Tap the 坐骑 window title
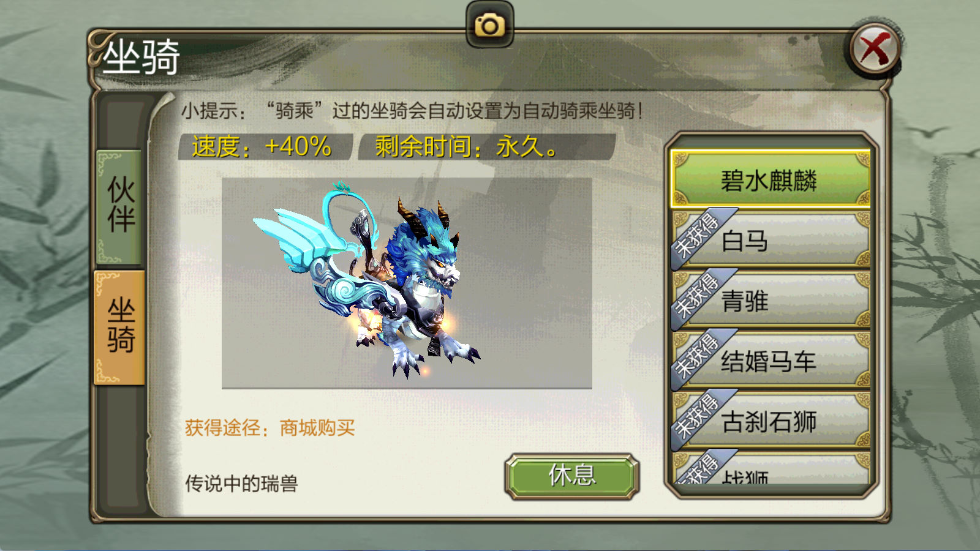 (141, 56)
